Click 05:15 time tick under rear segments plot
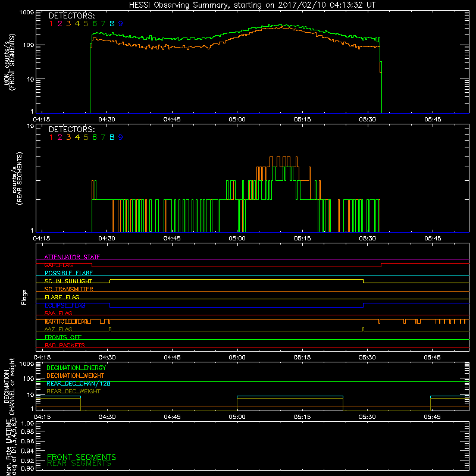 (x=302, y=239)
